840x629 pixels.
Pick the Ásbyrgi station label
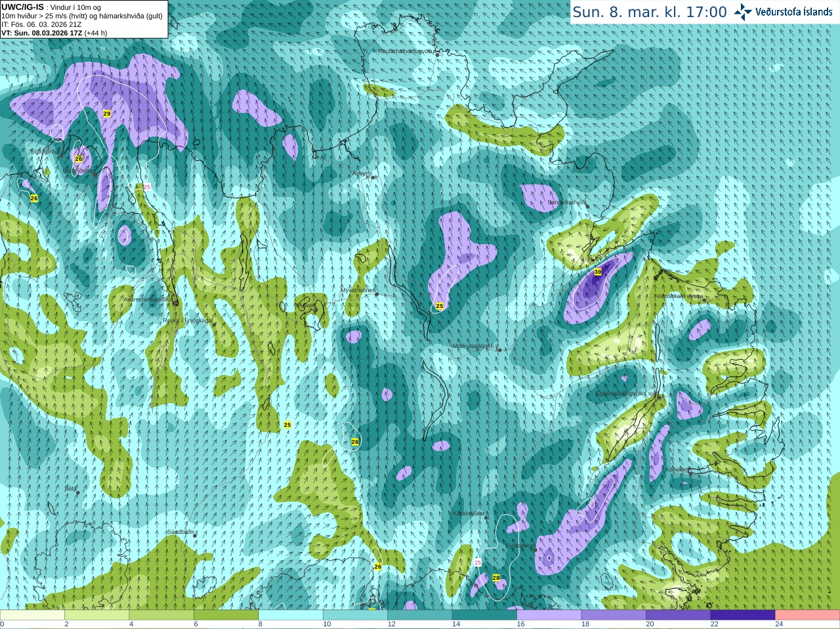[x=362, y=173]
